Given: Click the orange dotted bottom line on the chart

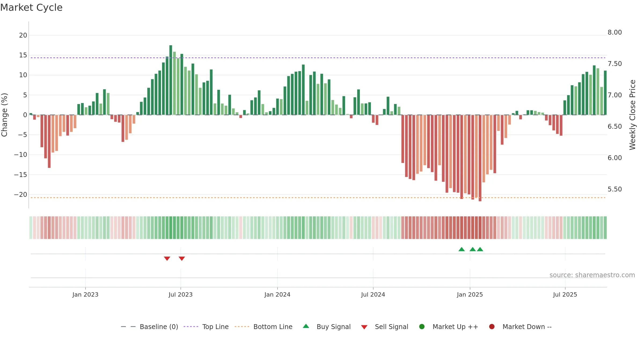Looking at the screenshot, I should pyautogui.click(x=318, y=198).
